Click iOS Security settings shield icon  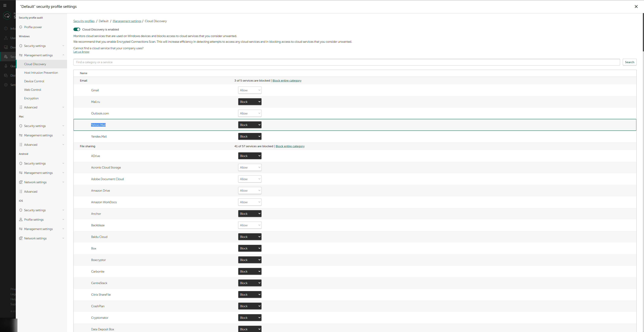pos(21,210)
